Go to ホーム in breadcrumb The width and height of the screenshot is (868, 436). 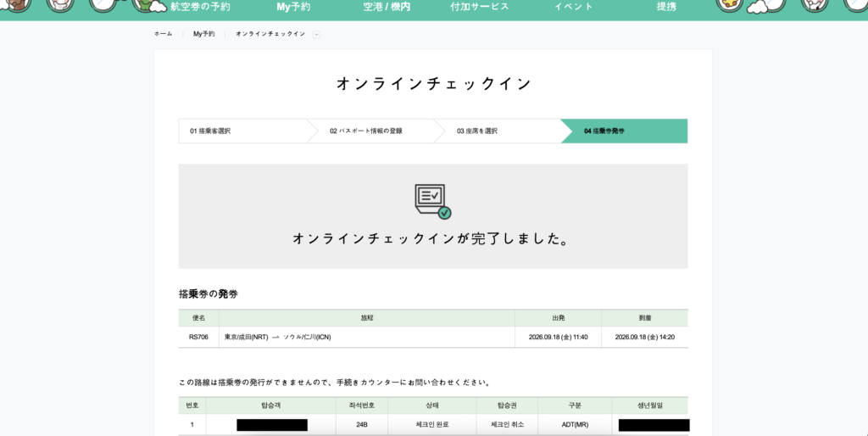(x=164, y=34)
